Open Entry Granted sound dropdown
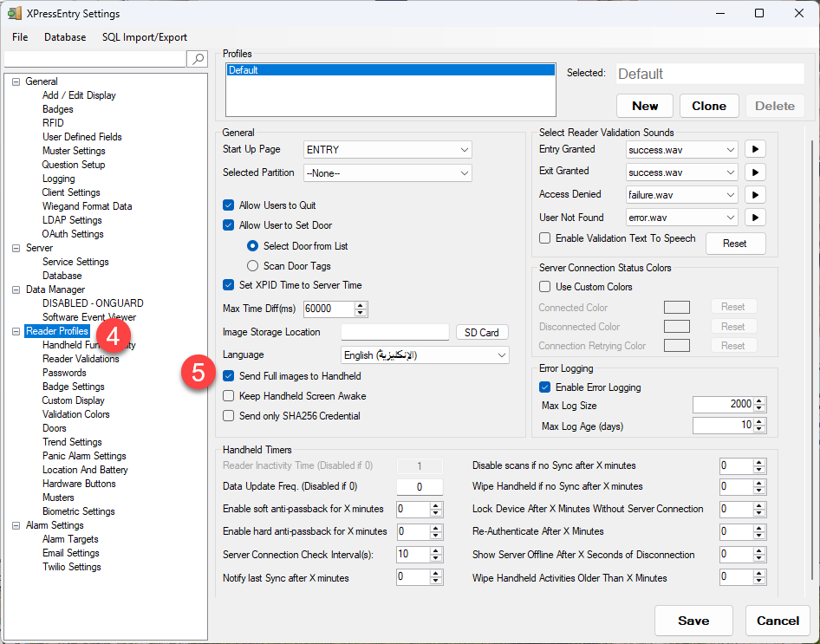 click(681, 149)
